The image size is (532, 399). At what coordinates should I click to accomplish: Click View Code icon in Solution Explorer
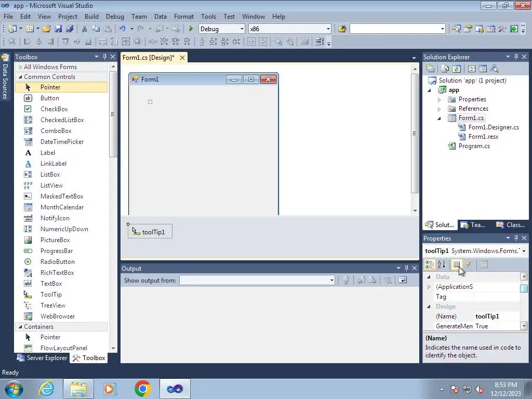pyautogui.click(x=472, y=69)
